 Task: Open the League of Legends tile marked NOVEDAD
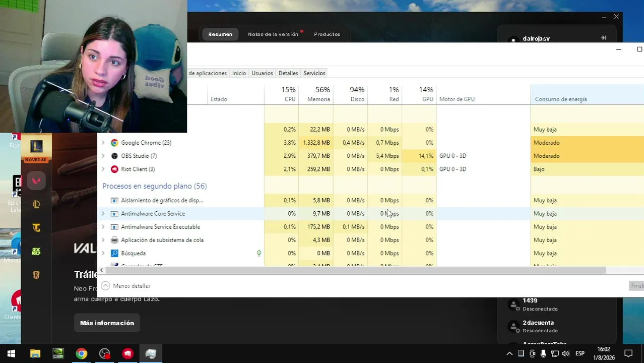coord(36,148)
